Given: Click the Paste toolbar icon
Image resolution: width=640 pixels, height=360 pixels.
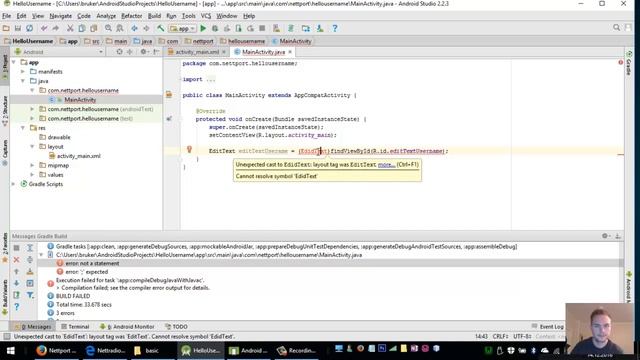Looking at the screenshot, I should point(94,28).
